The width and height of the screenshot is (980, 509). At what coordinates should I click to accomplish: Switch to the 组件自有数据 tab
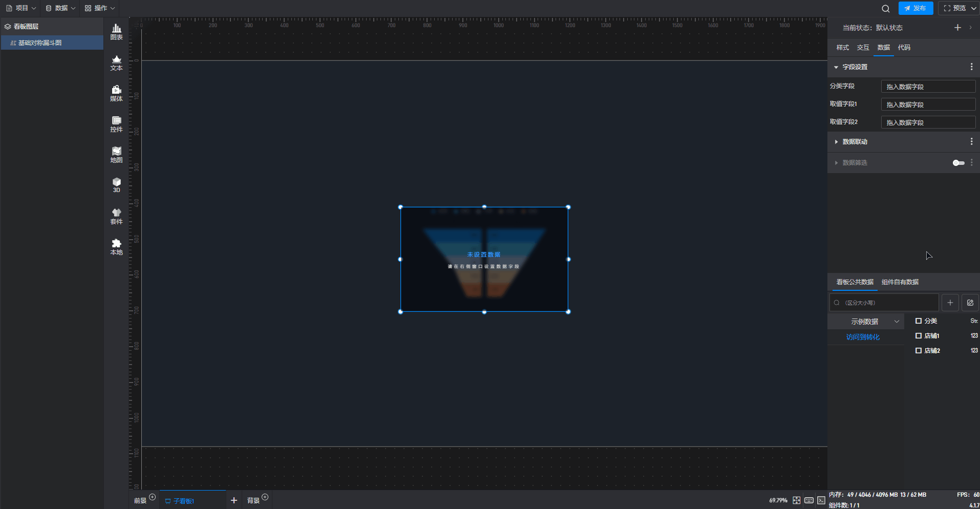[900, 282]
